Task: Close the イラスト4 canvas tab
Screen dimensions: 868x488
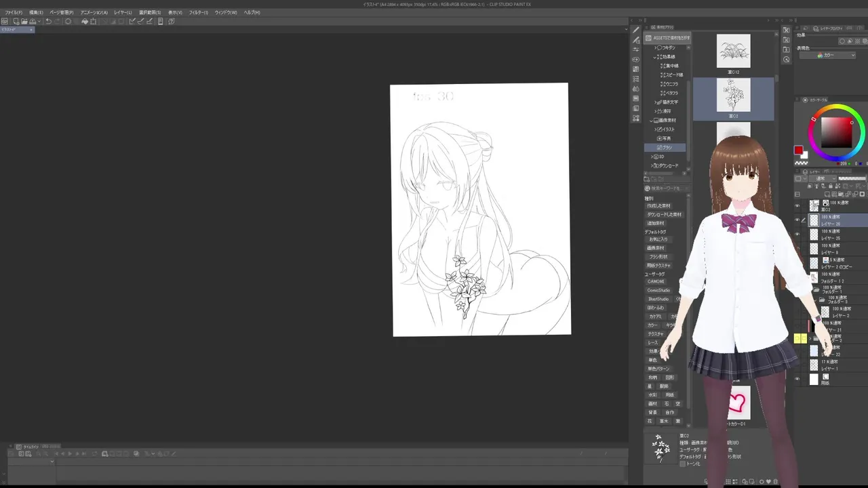Action: (31, 30)
